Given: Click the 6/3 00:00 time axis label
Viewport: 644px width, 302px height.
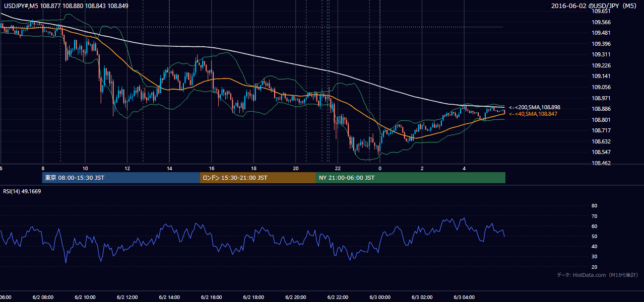Looking at the screenshot, I should point(380,297).
